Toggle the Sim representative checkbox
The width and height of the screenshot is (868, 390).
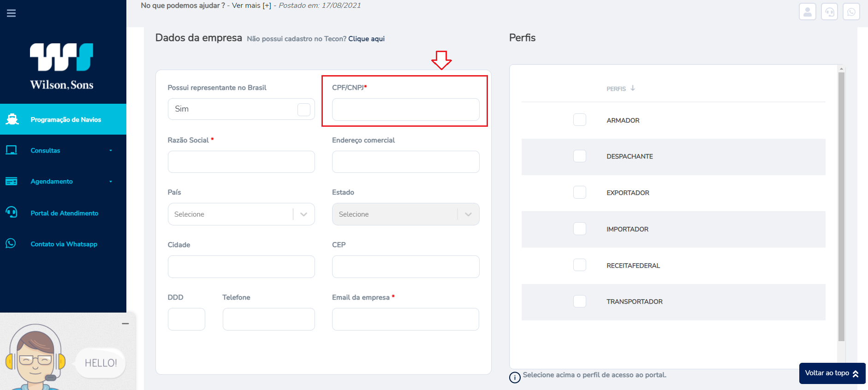[304, 109]
